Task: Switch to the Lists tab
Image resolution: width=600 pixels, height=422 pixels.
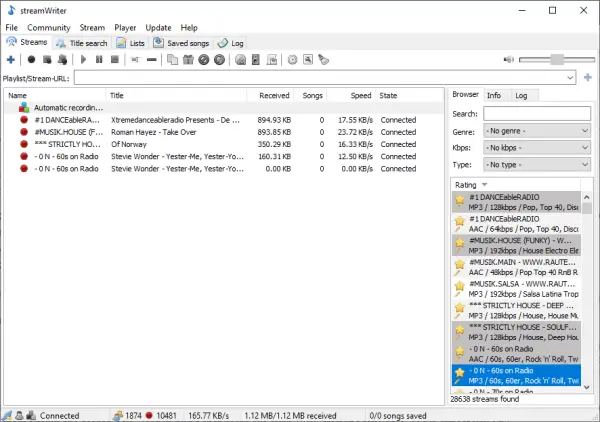Action: [x=131, y=43]
